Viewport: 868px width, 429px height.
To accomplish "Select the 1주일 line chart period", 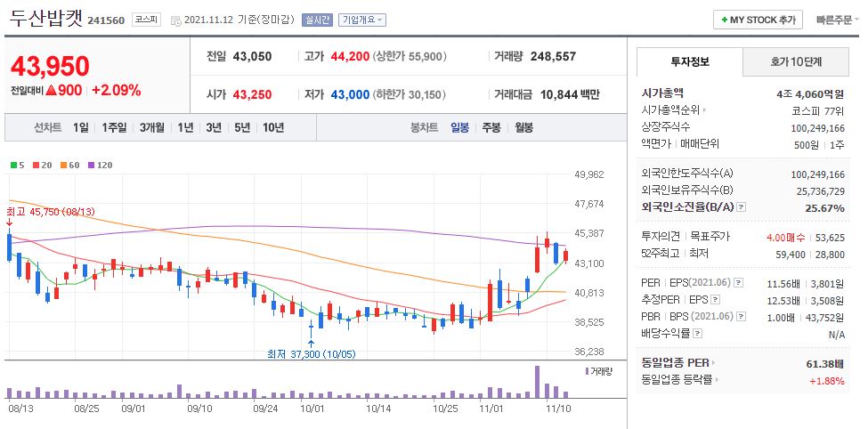I will [x=115, y=128].
